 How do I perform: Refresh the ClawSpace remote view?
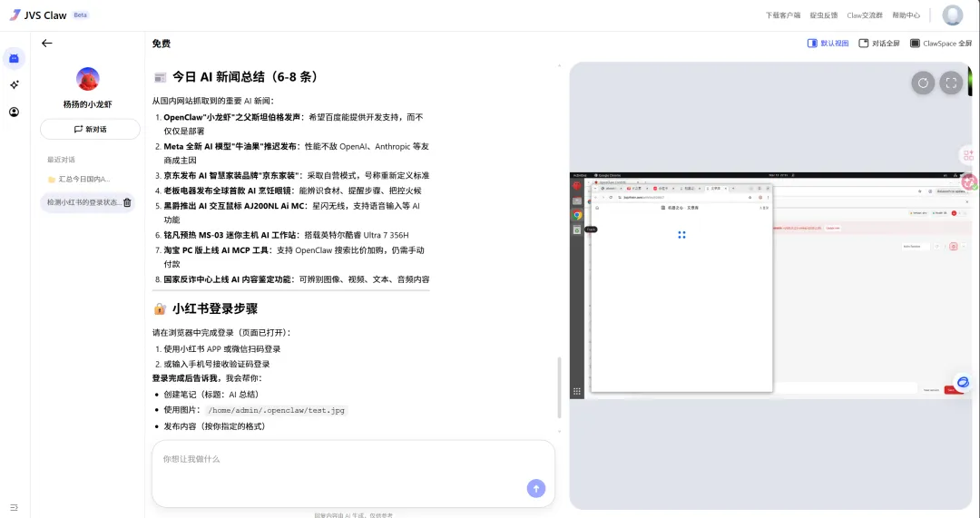[923, 83]
